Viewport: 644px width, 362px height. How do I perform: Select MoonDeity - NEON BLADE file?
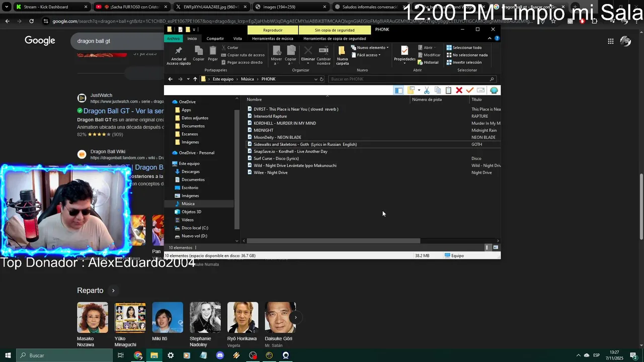pos(277,137)
